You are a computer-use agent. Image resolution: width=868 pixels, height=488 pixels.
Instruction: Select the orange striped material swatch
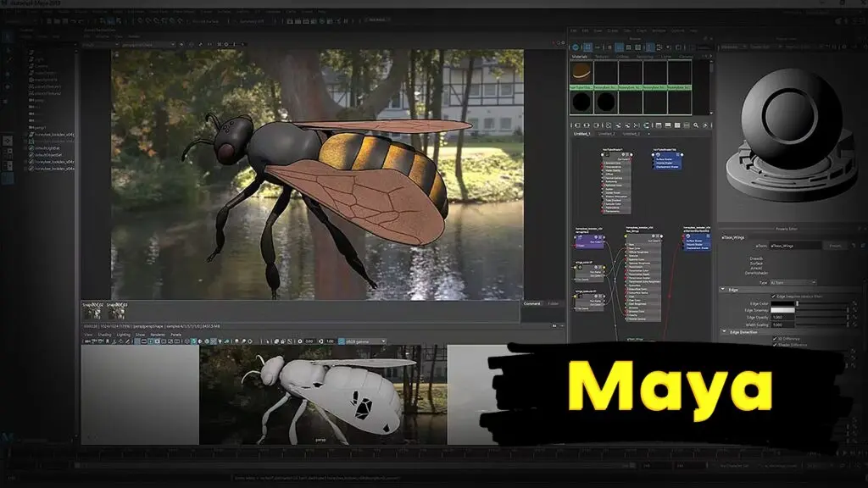pyautogui.click(x=581, y=72)
